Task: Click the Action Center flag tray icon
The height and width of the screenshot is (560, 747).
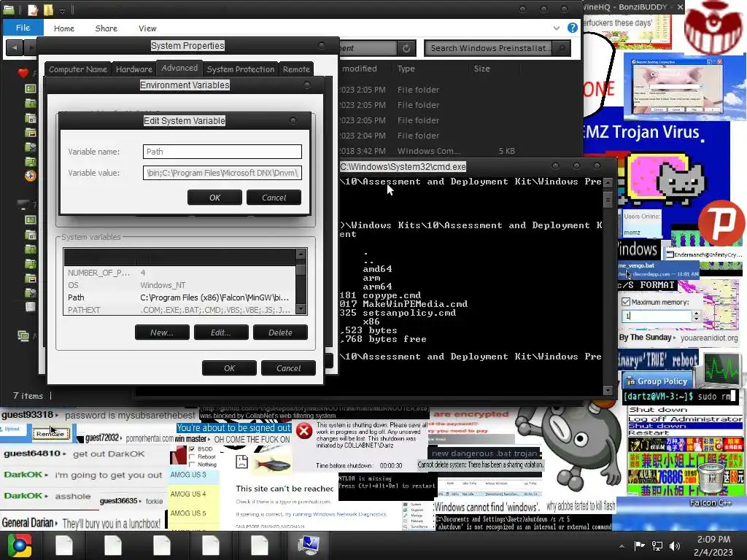Action: (x=639, y=545)
